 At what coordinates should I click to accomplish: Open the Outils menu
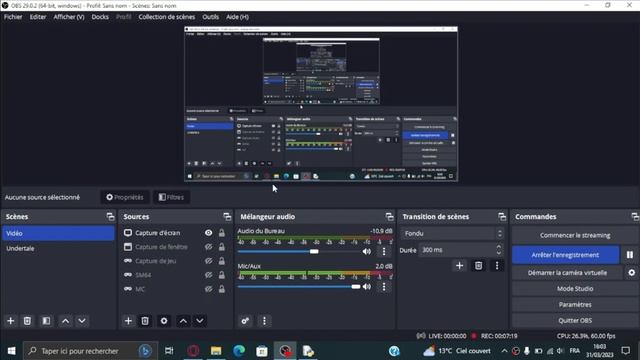[x=211, y=17]
